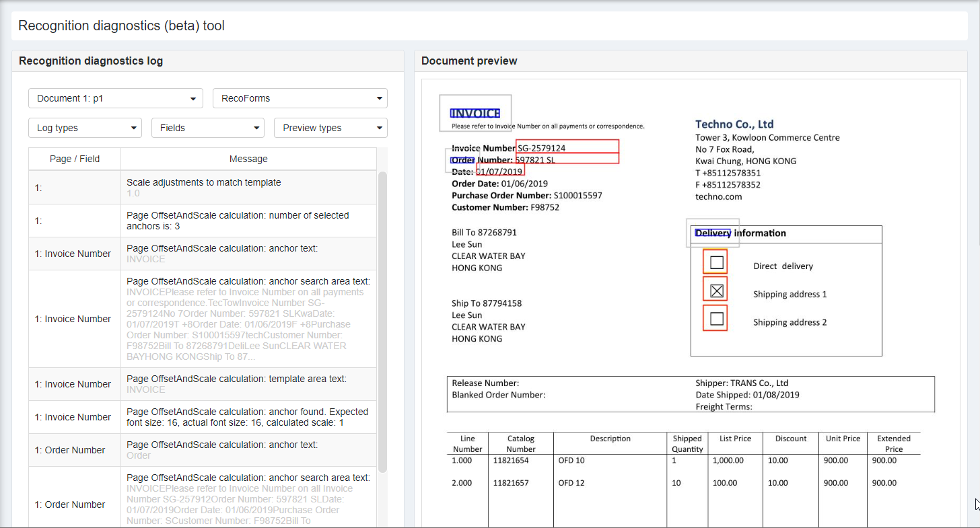Screen dimensions: 980x528
Task: Select the Scale adjustments to match template row
Action: pyautogui.click(x=203, y=188)
